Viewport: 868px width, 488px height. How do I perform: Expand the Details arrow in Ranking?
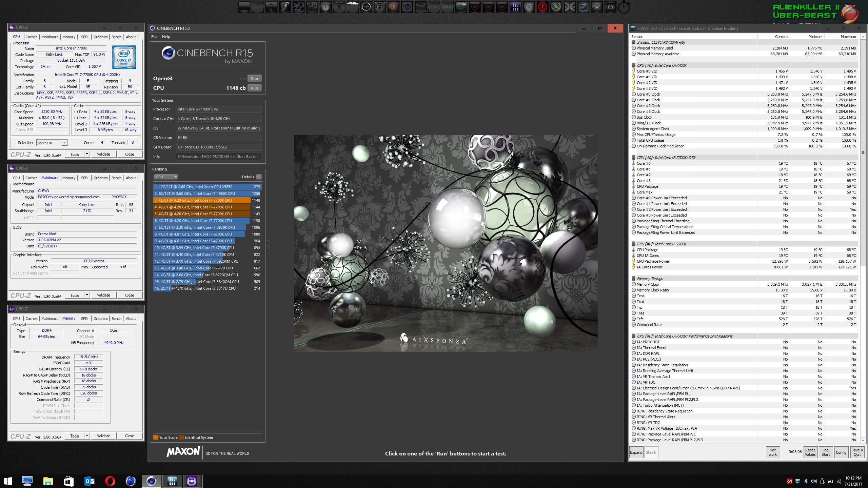point(259,177)
